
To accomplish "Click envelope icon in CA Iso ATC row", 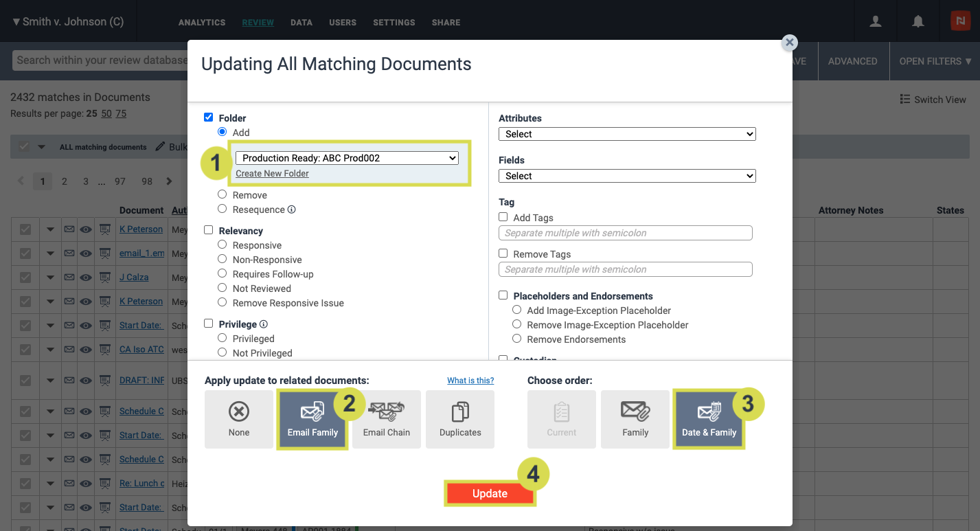I will [69, 350].
